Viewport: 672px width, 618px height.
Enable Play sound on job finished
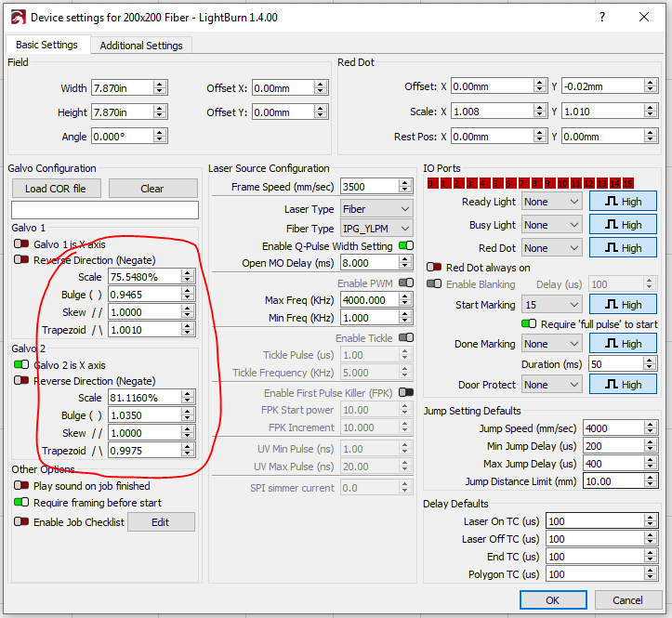click(21, 485)
